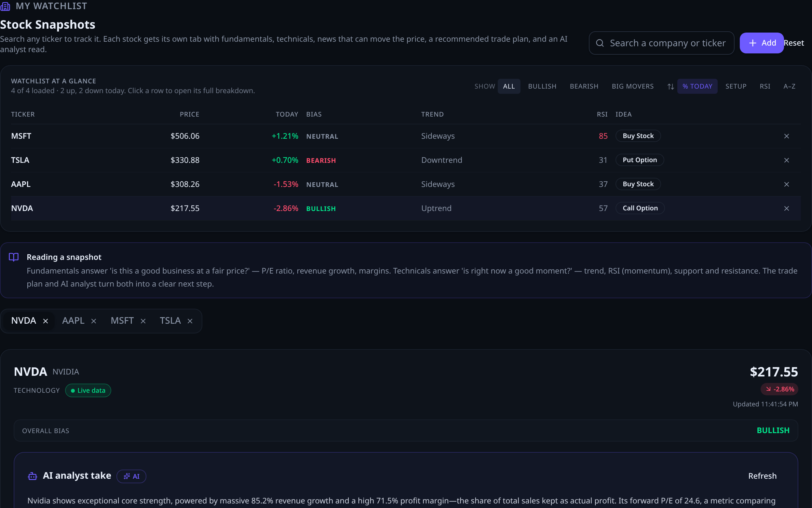Screen dimensions: 812x508
Task: Show ALL stocks filter
Action: [x=509, y=86]
